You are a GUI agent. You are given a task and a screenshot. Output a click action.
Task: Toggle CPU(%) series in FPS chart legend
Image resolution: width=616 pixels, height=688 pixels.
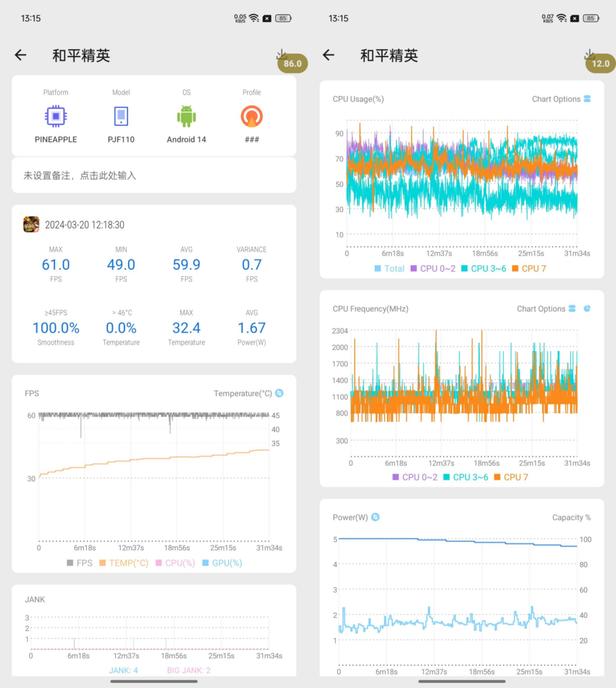(175, 563)
